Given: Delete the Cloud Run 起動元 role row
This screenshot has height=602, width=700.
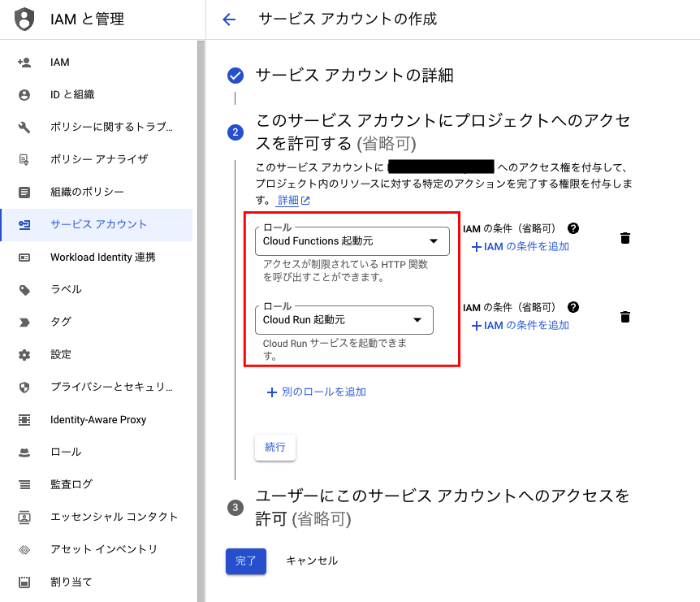Looking at the screenshot, I should coord(625,317).
